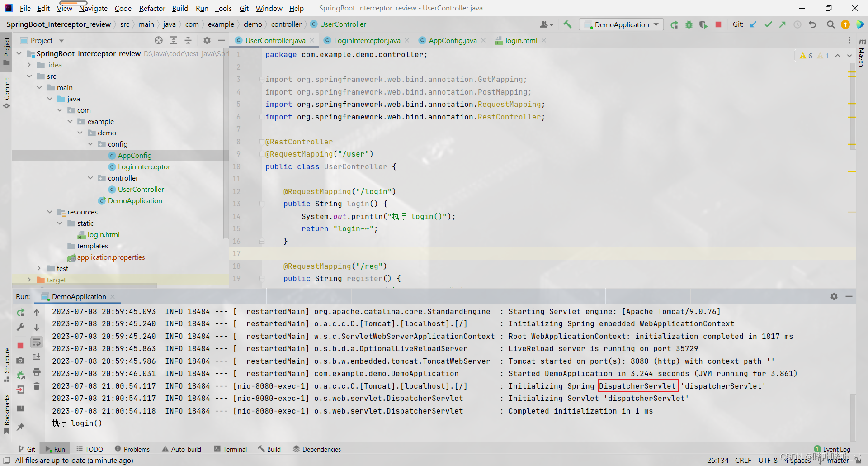Open the Tools menu
The image size is (868, 466).
(x=223, y=8)
